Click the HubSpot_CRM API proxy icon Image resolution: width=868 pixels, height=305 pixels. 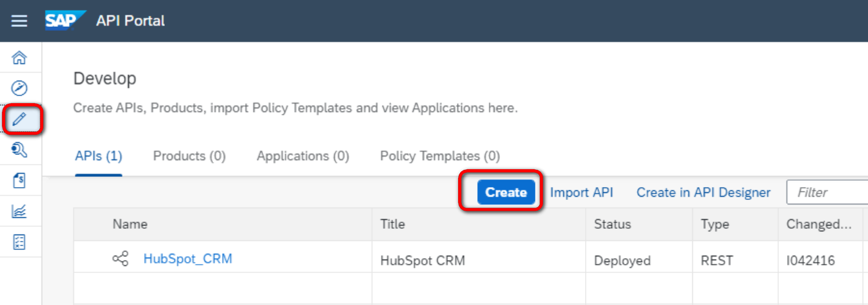[121, 259]
